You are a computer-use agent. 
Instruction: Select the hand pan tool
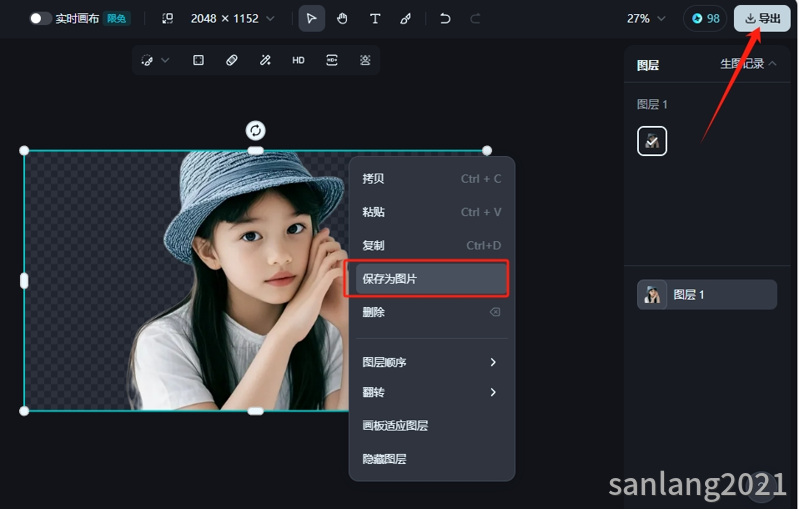click(342, 19)
